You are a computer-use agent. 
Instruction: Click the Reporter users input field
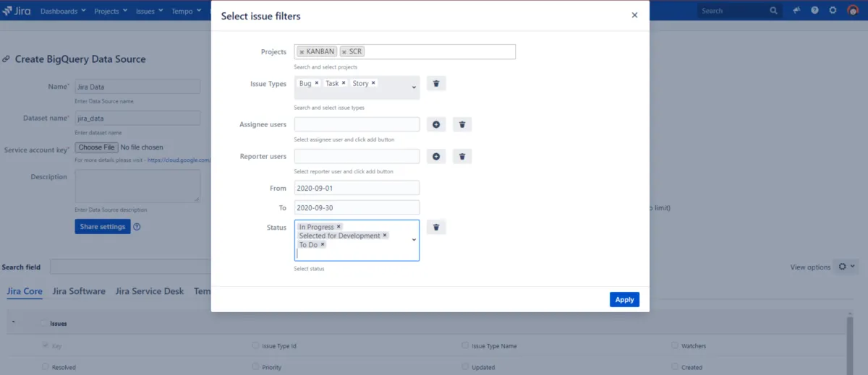click(357, 156)
